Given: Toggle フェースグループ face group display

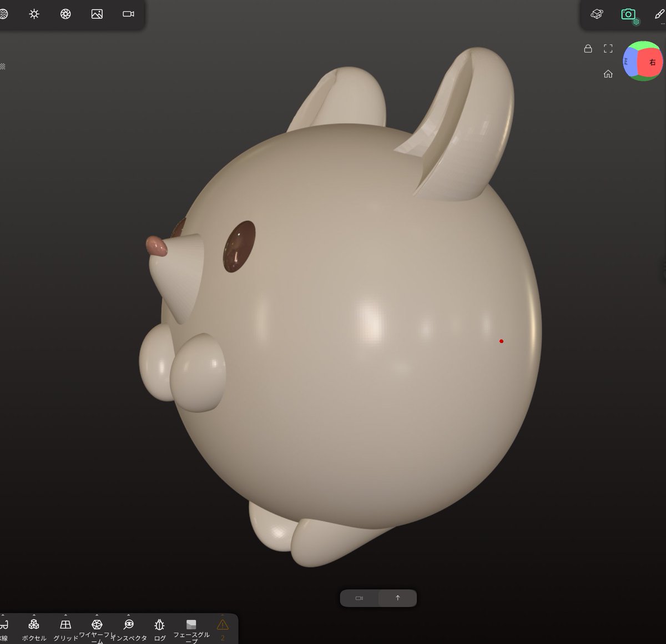Looking at the screenshot, I should pos(191,631).
